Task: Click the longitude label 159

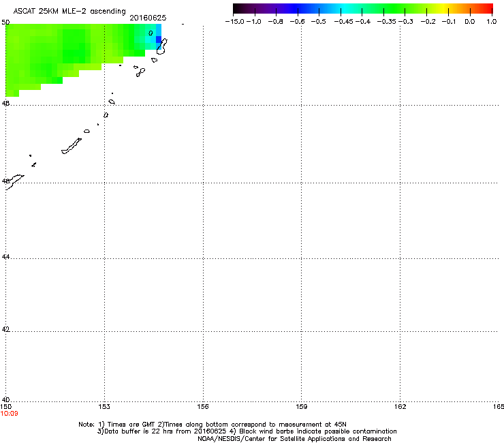Action: pos(301,407)
